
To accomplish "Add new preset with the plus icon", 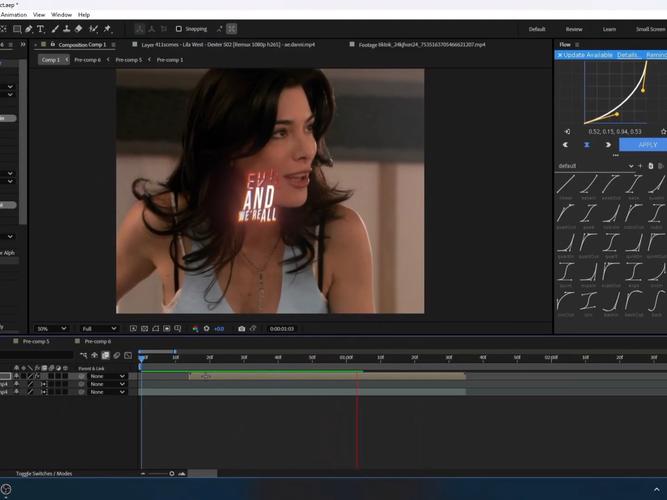I will tap(640, 166).
